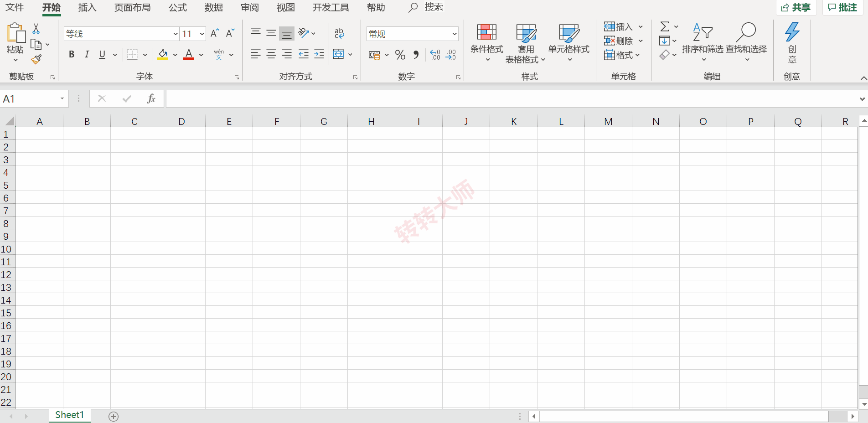This screenshot has height=423, width=868.
Task: Toggle bottom vertical alignment
Action: point(287,33)
